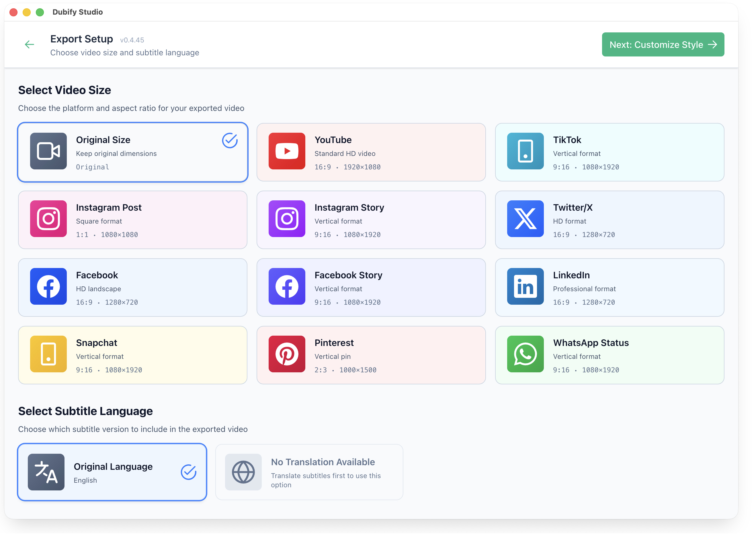Click the TikTok phone icon
This screenshot has height=538, width=756.
[x=525, y=151]
